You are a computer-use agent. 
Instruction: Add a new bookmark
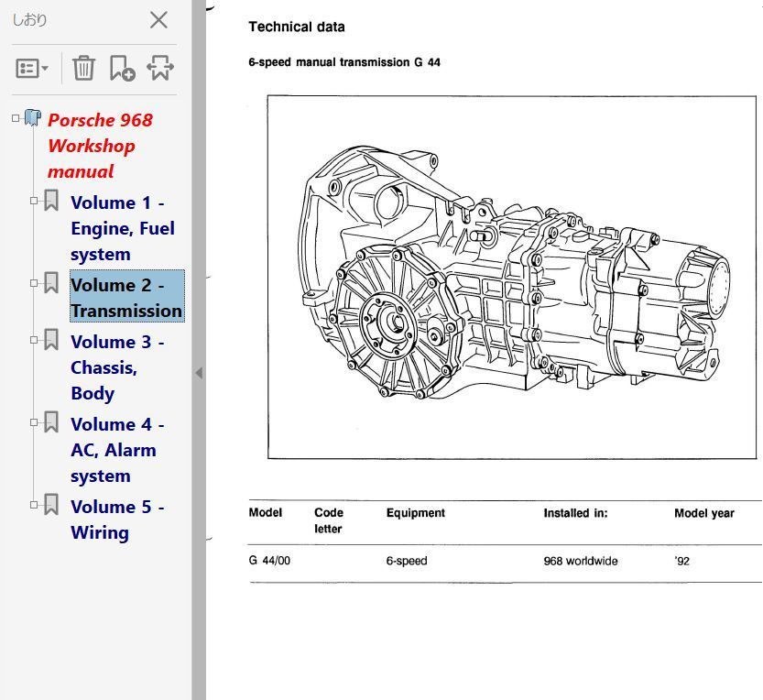(x=122, y=68)
